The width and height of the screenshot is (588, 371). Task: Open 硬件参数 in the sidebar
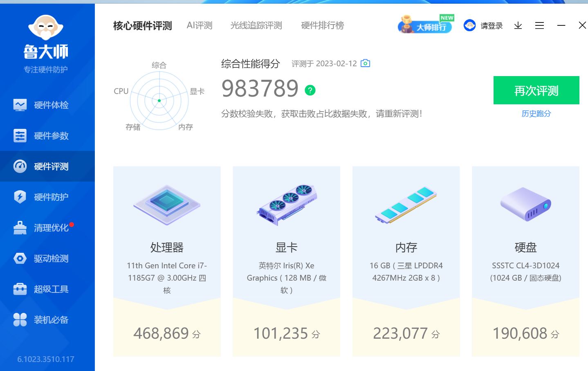coord(47,136)
